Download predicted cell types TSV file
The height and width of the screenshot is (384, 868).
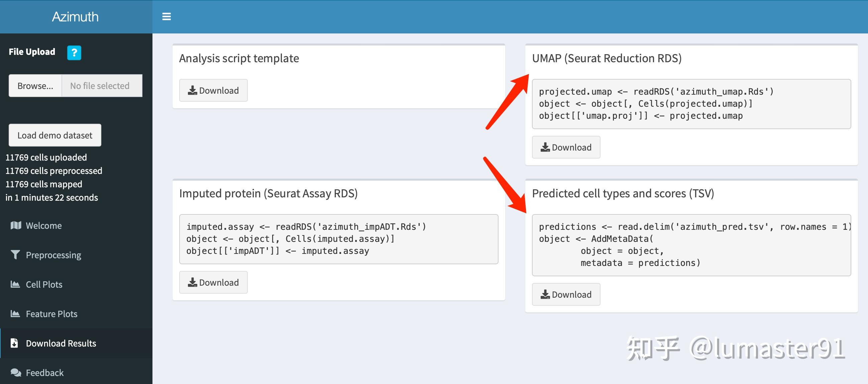(566, 294)
